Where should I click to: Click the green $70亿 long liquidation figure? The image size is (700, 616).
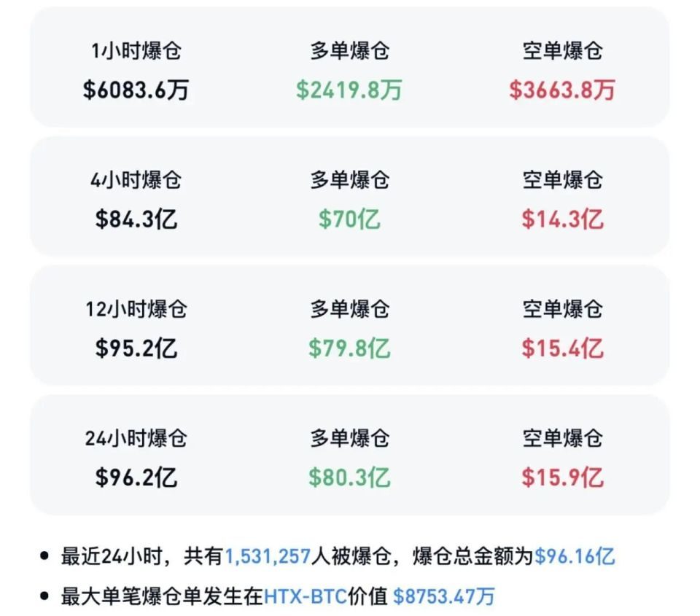[349, 219]
